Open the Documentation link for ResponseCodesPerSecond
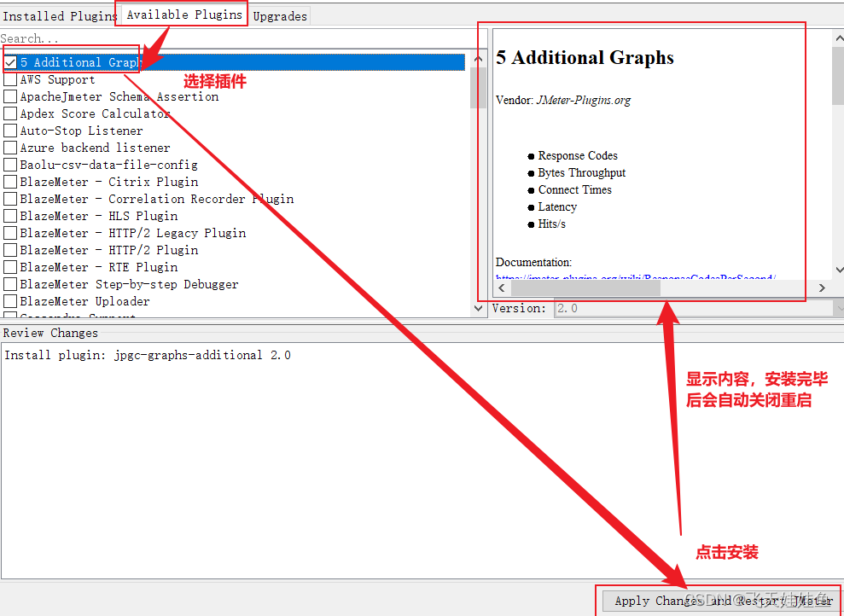 [635, 278]
